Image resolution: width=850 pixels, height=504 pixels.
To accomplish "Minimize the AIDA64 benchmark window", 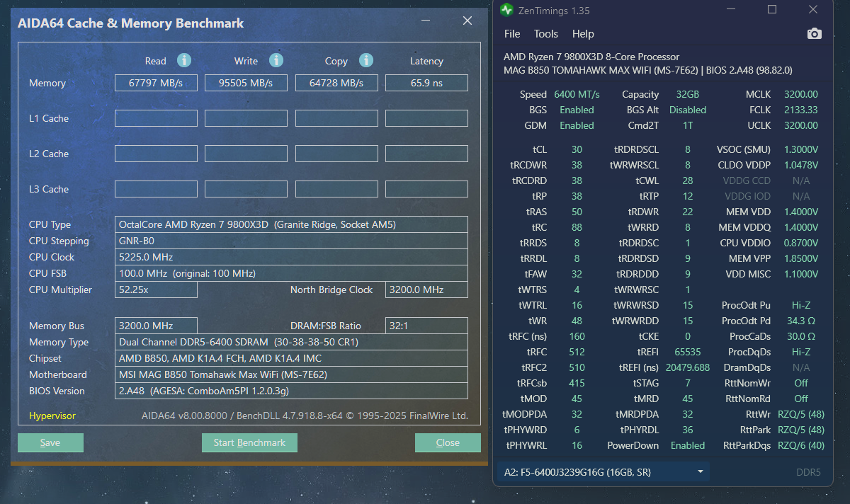I will click(425, 21).
